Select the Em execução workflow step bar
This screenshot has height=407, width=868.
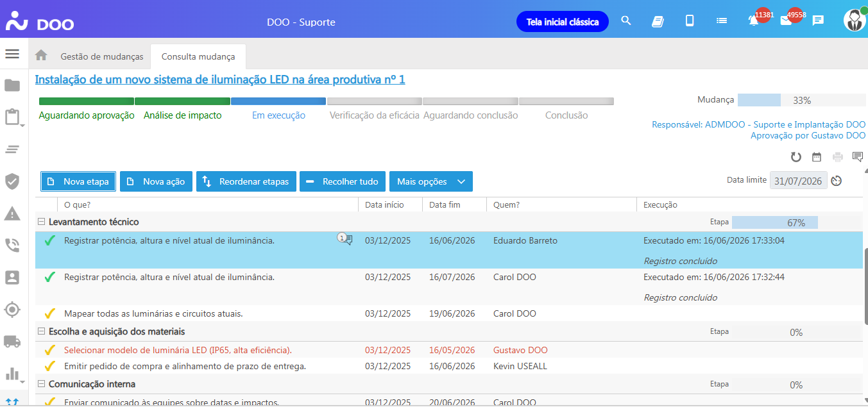[278, 101]
